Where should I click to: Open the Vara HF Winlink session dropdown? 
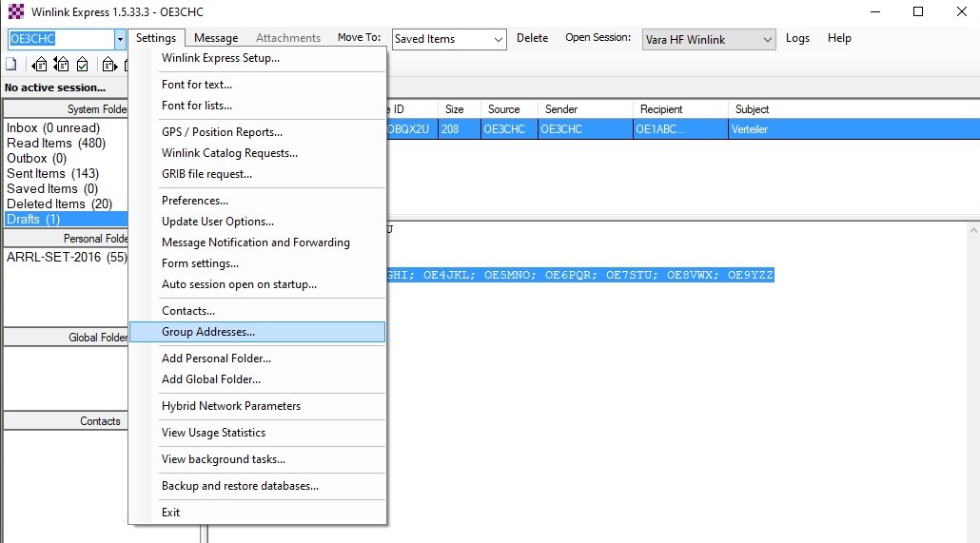coord(767,39)
